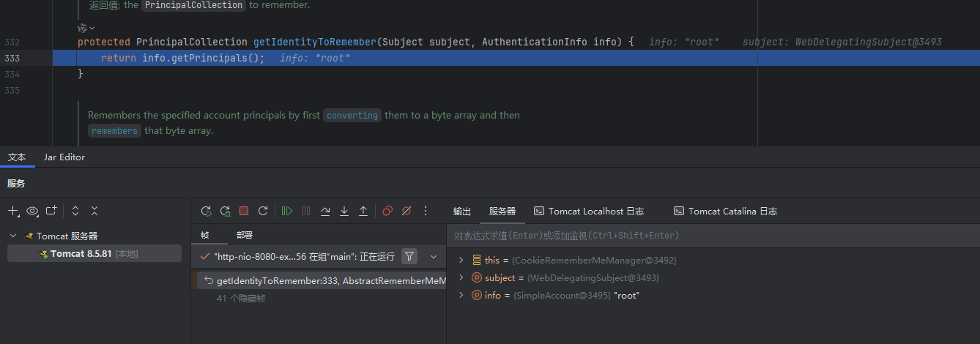This screenshot has width=980, height=344.
Task: Add a new service with the plus icon
Action: point(13,211)
